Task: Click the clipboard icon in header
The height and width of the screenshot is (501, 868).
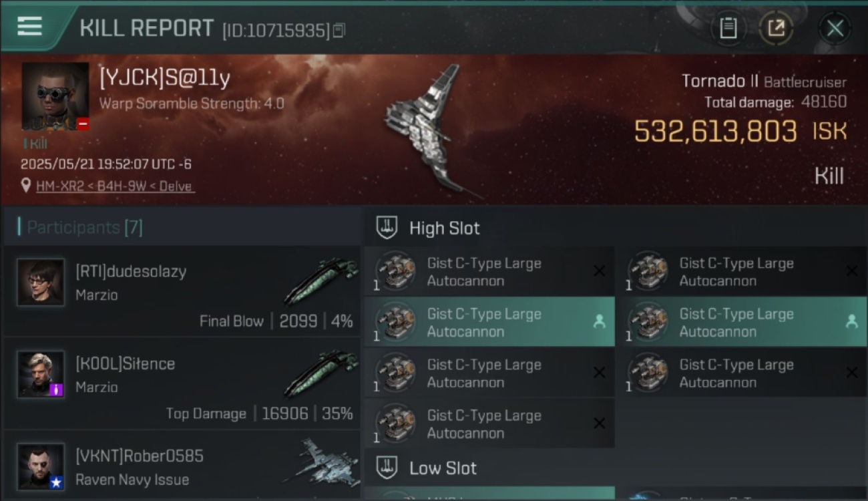Action: 728,29
